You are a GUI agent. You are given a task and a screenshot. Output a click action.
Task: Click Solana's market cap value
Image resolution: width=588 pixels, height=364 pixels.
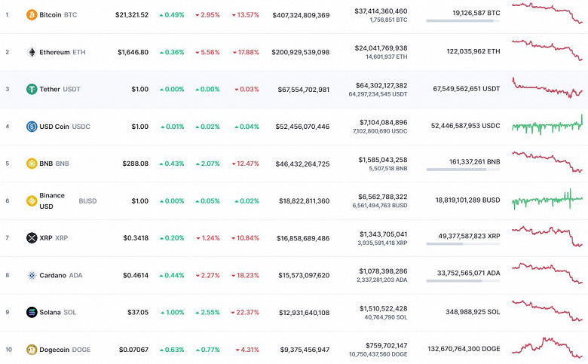point(302,312)
